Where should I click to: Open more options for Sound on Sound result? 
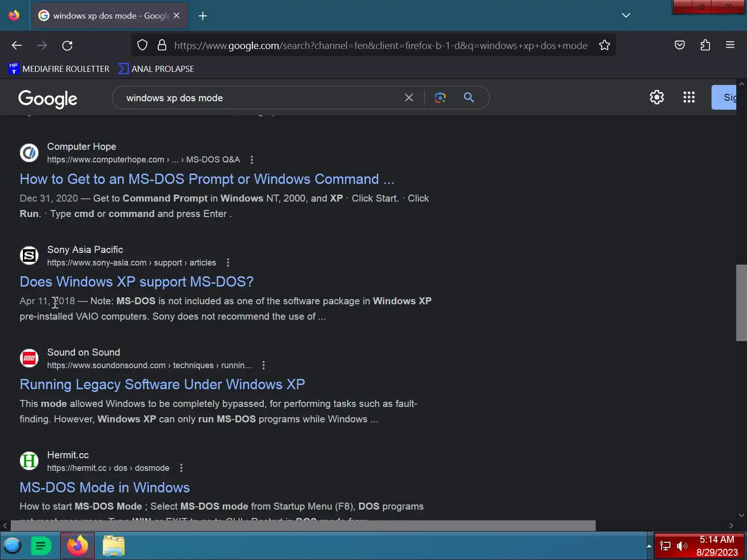click(x=263, y=365)
